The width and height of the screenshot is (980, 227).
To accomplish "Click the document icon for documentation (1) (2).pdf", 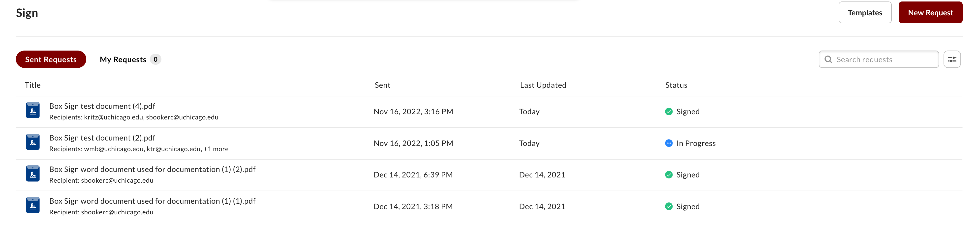I will [33, 174].
